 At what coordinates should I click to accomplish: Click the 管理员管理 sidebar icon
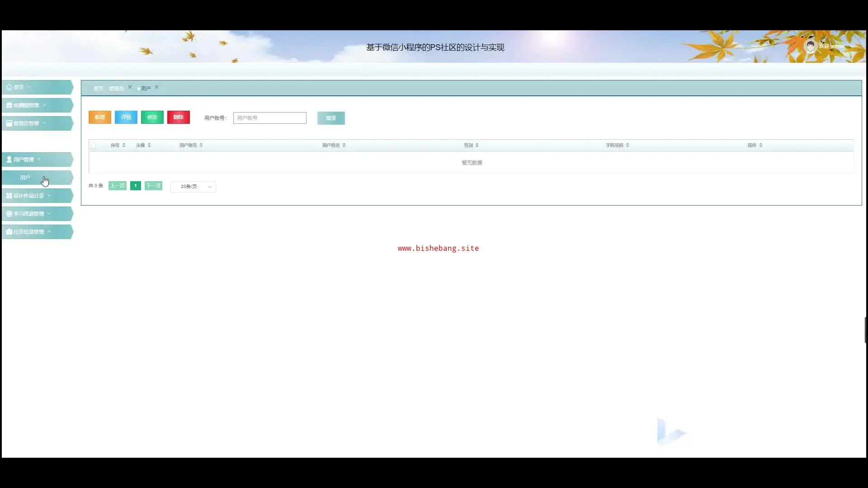pyautogui.click(x=9, y=123)
